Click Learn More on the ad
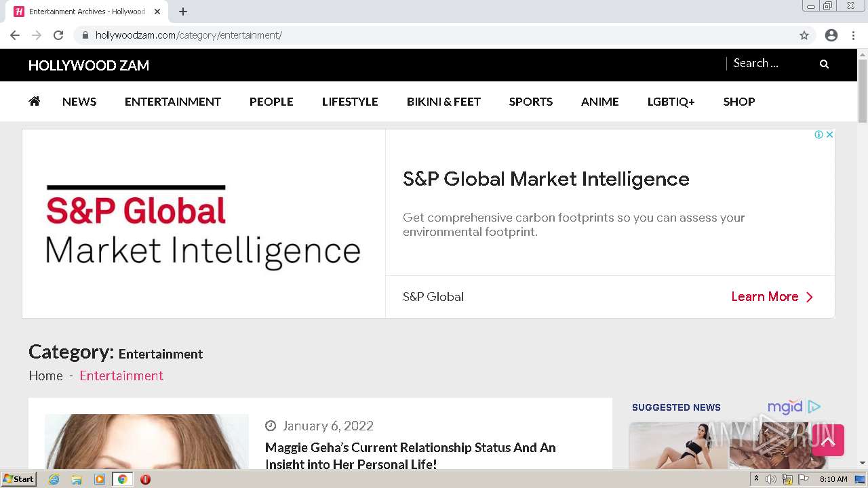 (772, 296)
